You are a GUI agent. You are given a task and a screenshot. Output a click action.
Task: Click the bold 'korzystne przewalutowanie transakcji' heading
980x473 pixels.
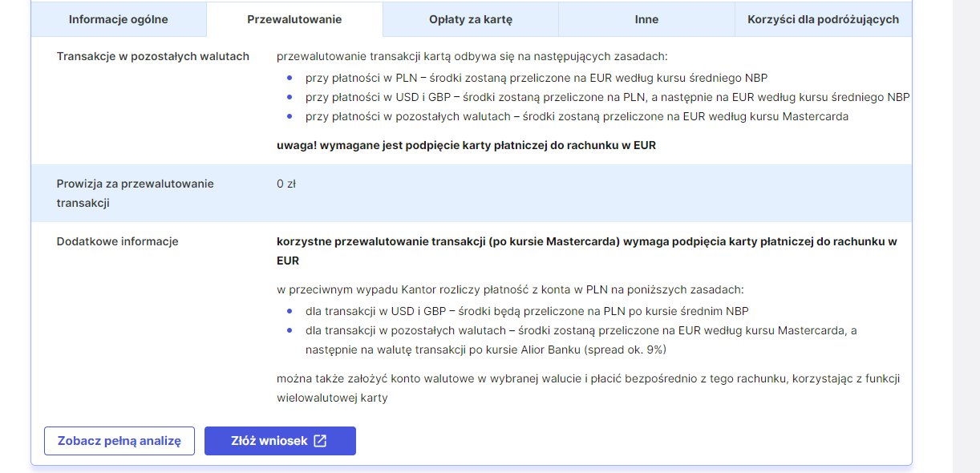pyautogui.click(x=586, y=241)
